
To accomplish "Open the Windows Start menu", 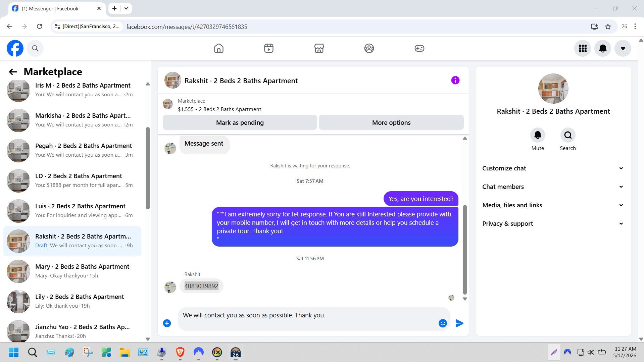I will (x=14, y=353).
